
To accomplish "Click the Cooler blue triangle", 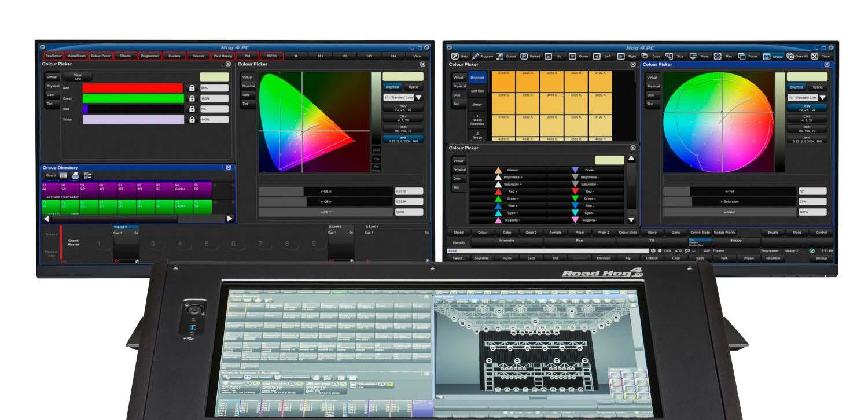I will (575, 170).
